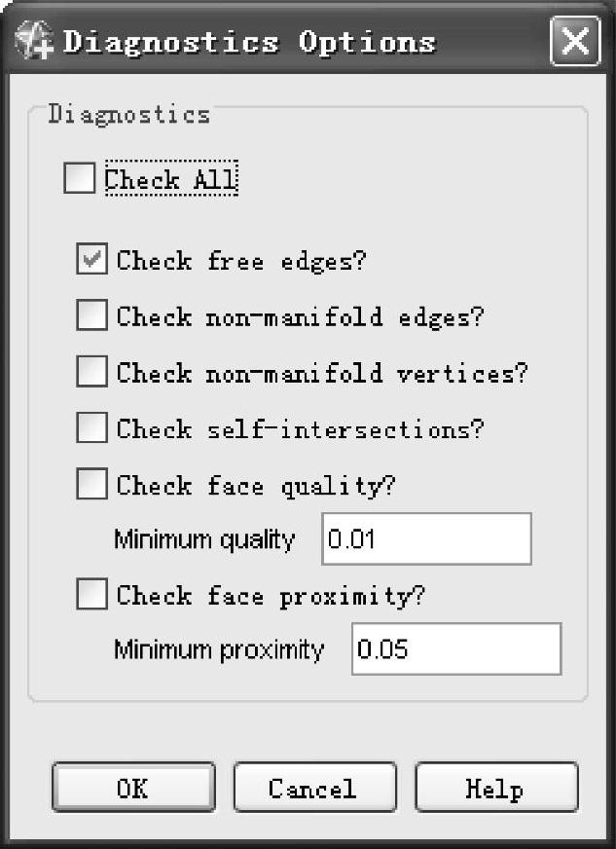Click the Cancel button
This screenshot has width=616, height=849.
tap(314, 788)
